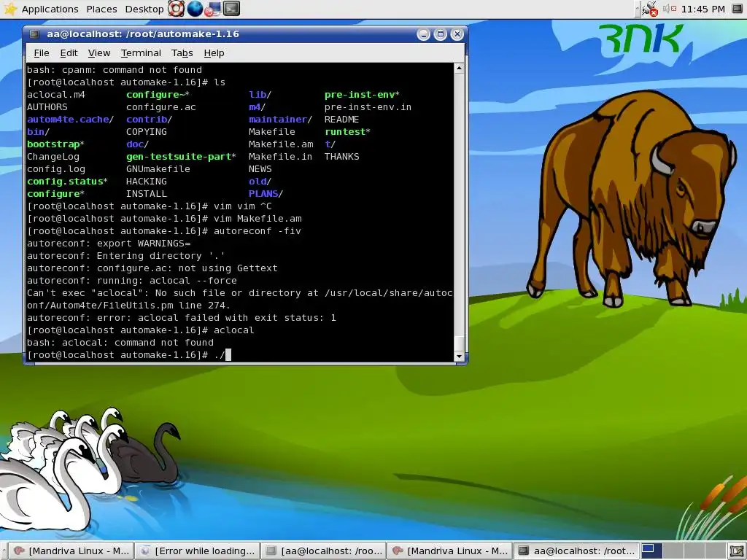Image resolution: width=747 pixels, height=560 pixels.
Task: Click the terminal scrollbar thumb
Action: pyautogui.click(x=459, y=343)
